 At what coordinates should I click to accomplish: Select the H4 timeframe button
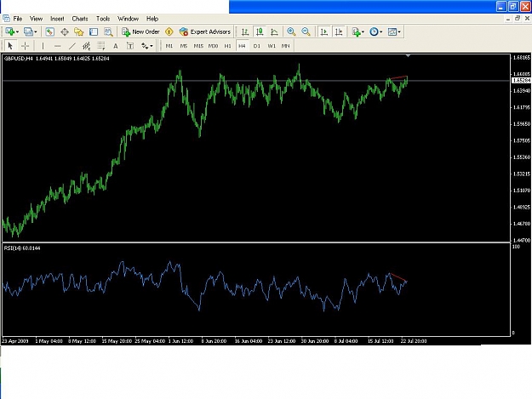[242, 46]
